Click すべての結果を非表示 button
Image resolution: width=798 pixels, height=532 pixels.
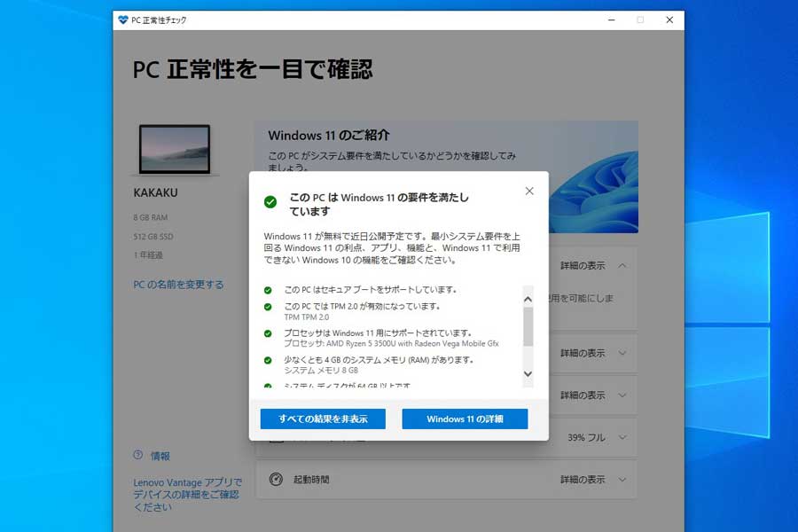tap(323, 419)
